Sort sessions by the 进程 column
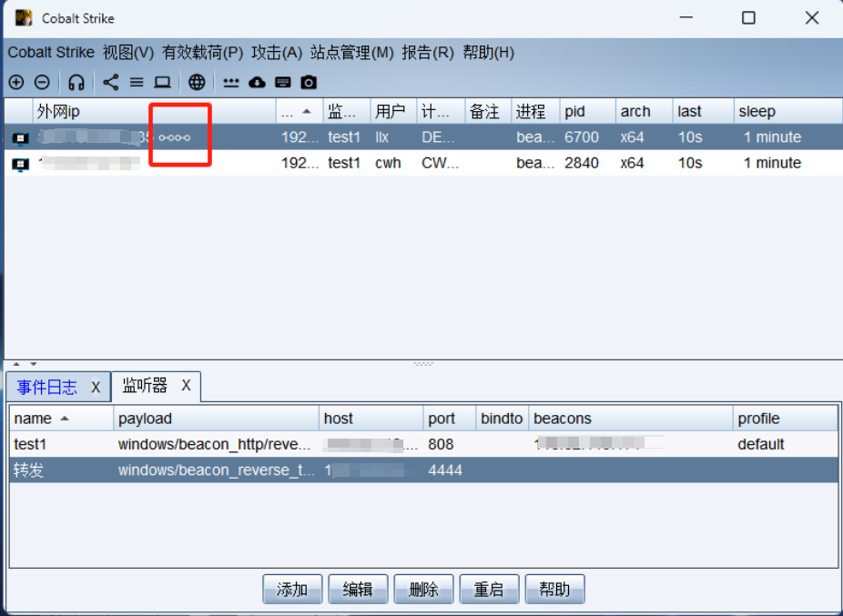Viewport: 843px width, 616px height. (x=535, y=111)
